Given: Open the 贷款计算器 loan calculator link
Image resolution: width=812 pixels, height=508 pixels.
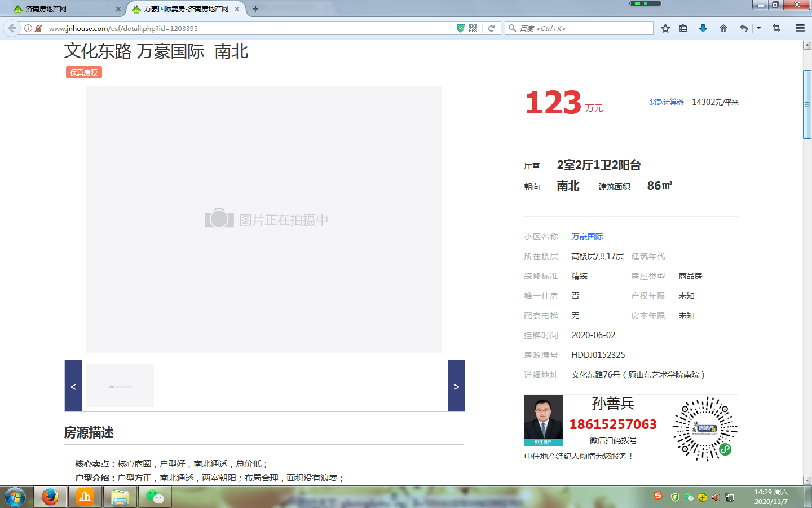Looking at the screenshot, I should [x=666, y=102].
